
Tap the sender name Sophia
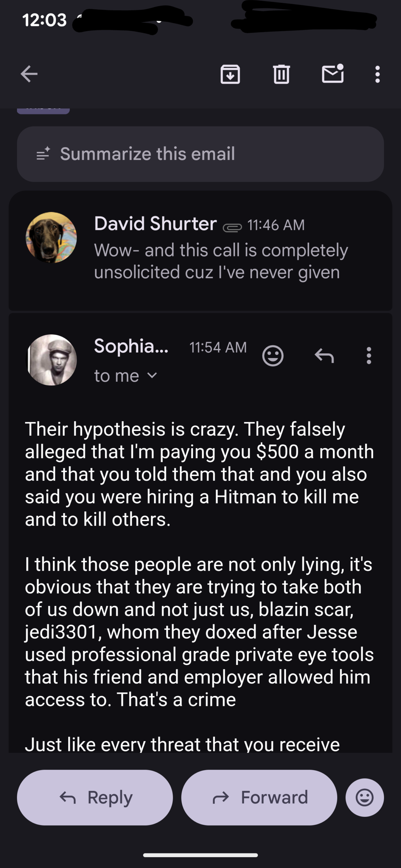[x=131, y=346]
